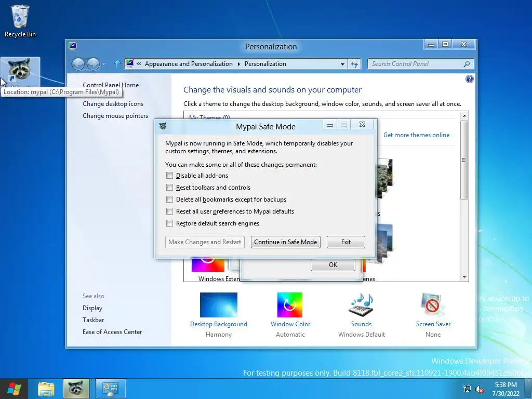Check Reset toolbars and controls
This screenshot has width=532, height=399.
[x=169, y=187]
